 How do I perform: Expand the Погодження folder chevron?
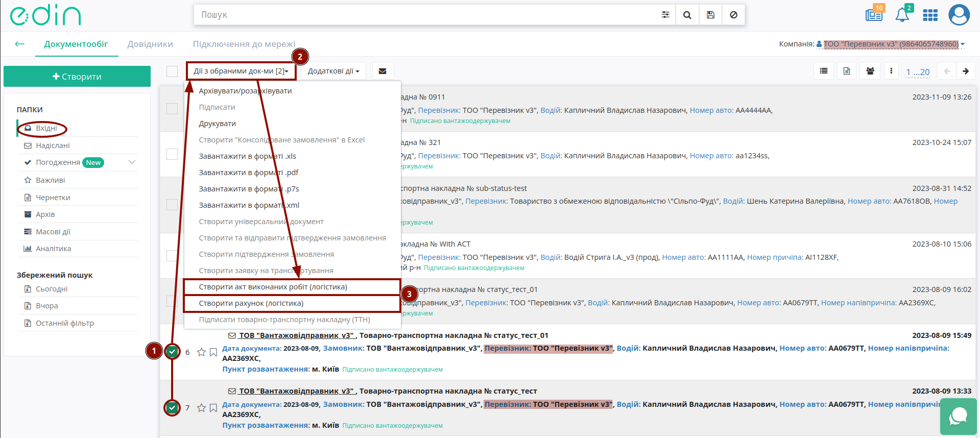pyautogui.click(x=132, y=162)
